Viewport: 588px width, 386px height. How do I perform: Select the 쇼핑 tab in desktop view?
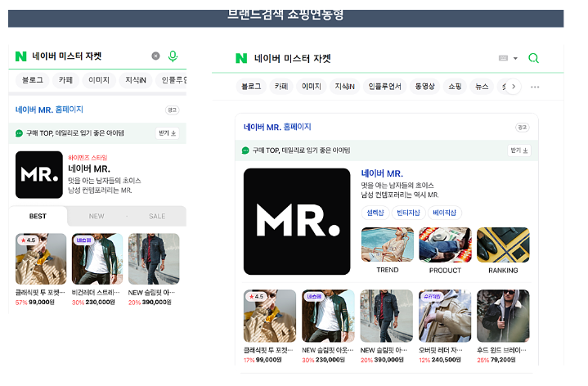455,87
